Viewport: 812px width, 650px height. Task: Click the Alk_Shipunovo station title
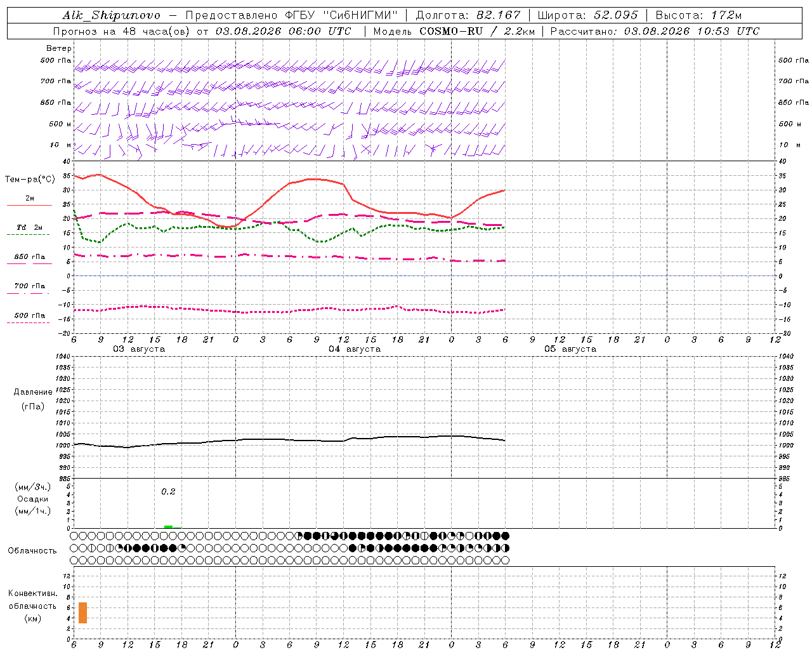[x=112, y=15]
